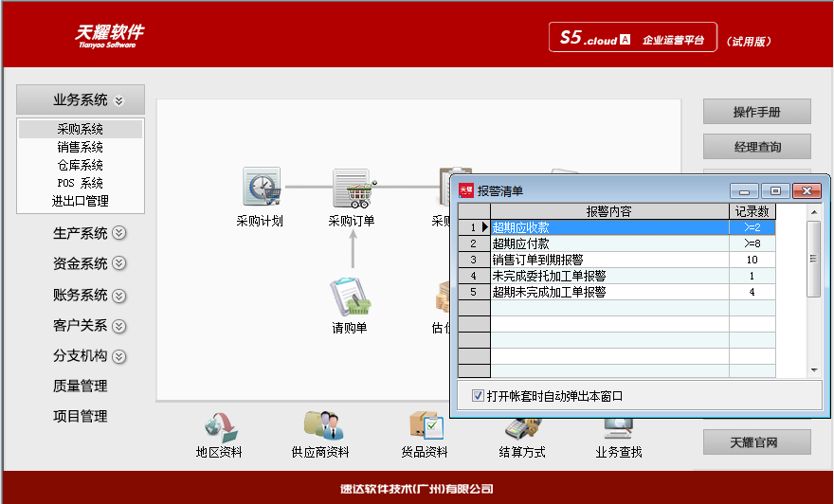
Task: Select POS 系统 in the sidebar
Action: (x=81, y=184)
